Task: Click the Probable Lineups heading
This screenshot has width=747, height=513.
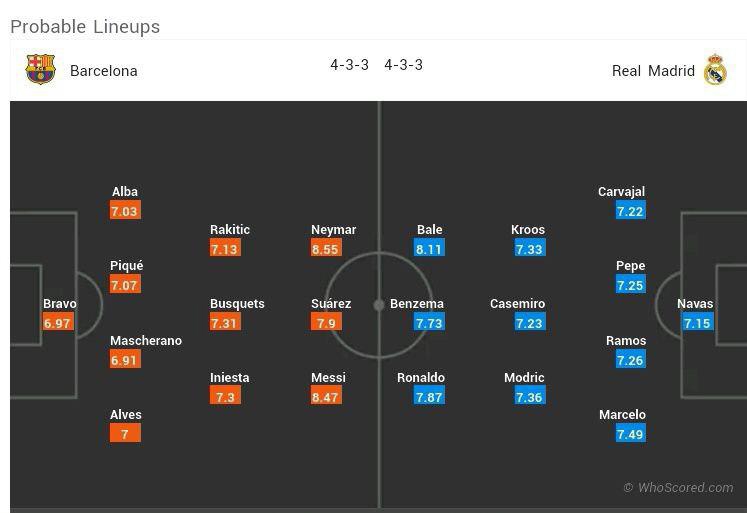Action: point(85,27)
